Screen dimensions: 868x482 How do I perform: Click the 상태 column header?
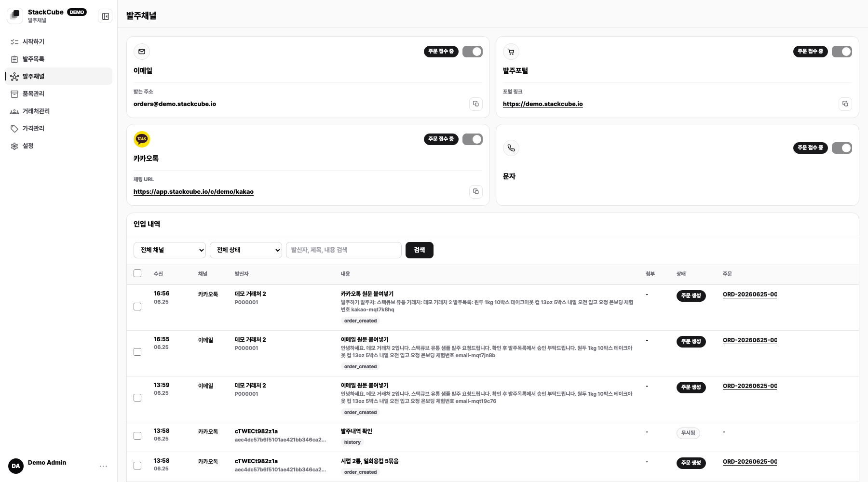pyautogui.click(x=681, y=274)
